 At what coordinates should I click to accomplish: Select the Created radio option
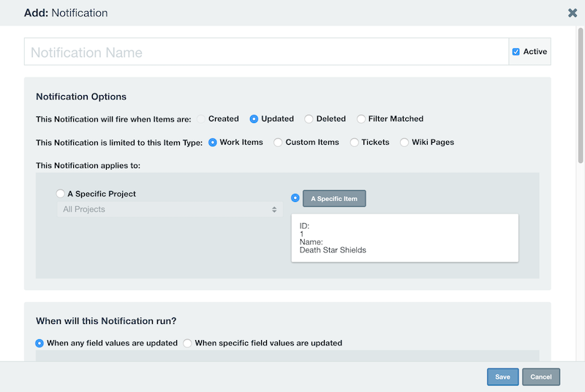click(201, 119)
